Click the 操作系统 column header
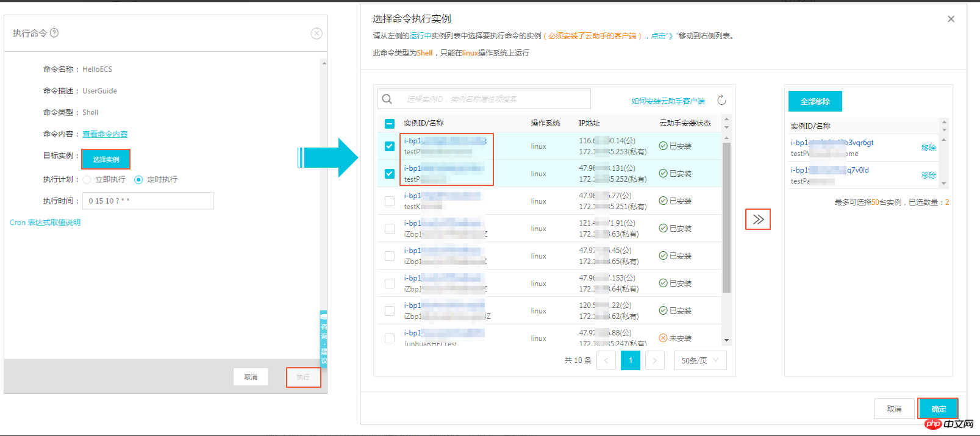Screen dimensions: 980x436 [x=545, y=123]
